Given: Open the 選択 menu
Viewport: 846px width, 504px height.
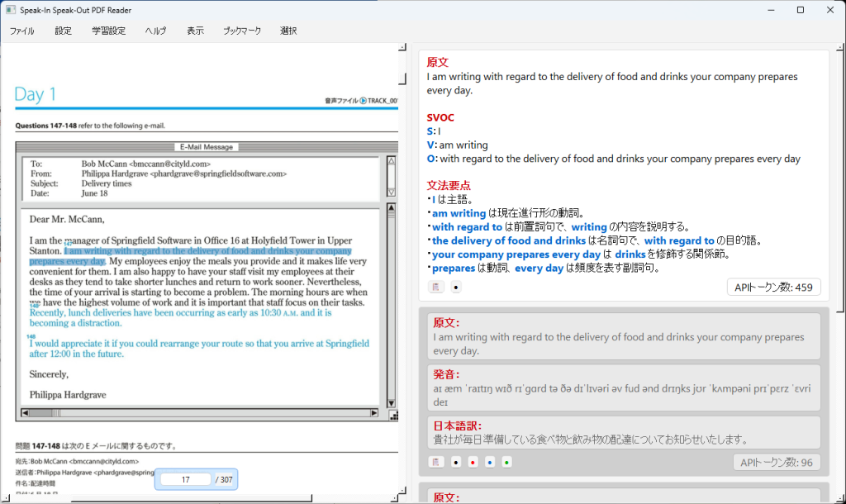Looking at the screenshot, I should pos(288,31).
